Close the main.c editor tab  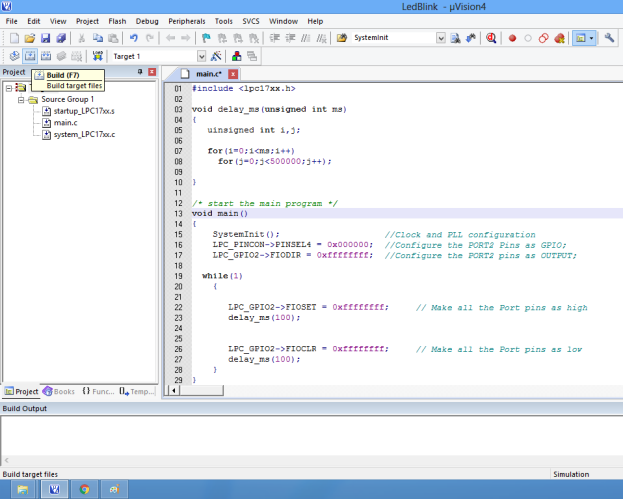tap(233, 74)
